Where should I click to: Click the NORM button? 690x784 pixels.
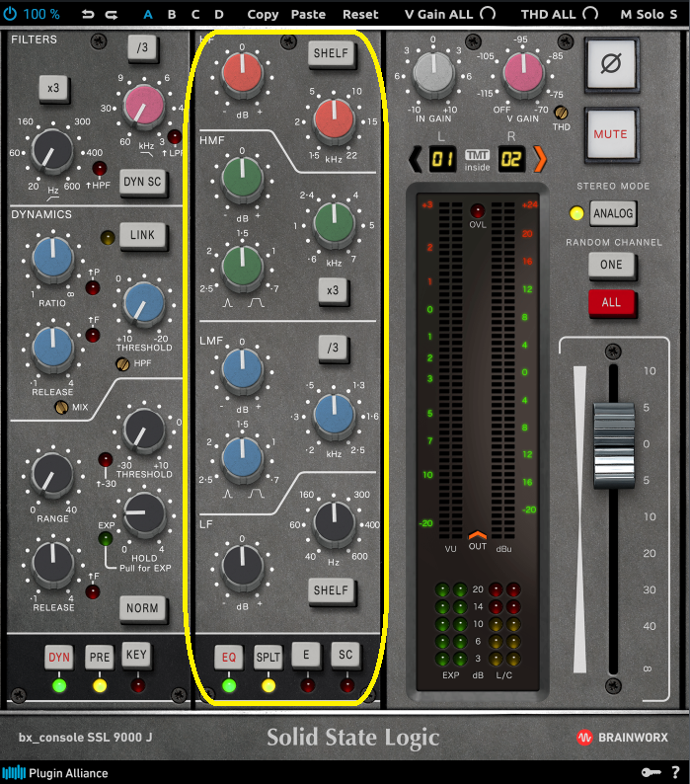point(142,608)
